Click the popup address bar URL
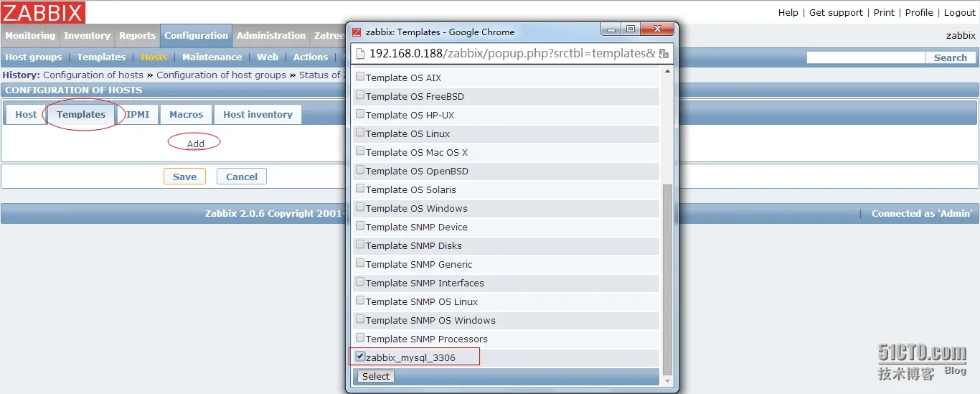 click(x=512, y=53)
